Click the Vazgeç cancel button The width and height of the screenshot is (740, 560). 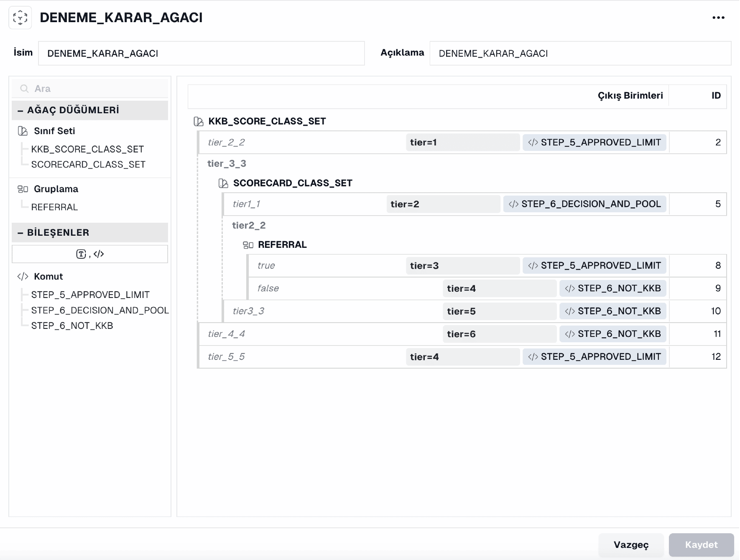click(631, 545)
